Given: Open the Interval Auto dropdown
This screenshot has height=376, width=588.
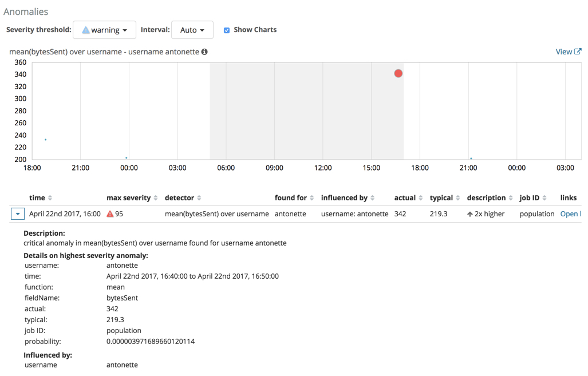Looking at the screenshot, I should coord(192,30).
